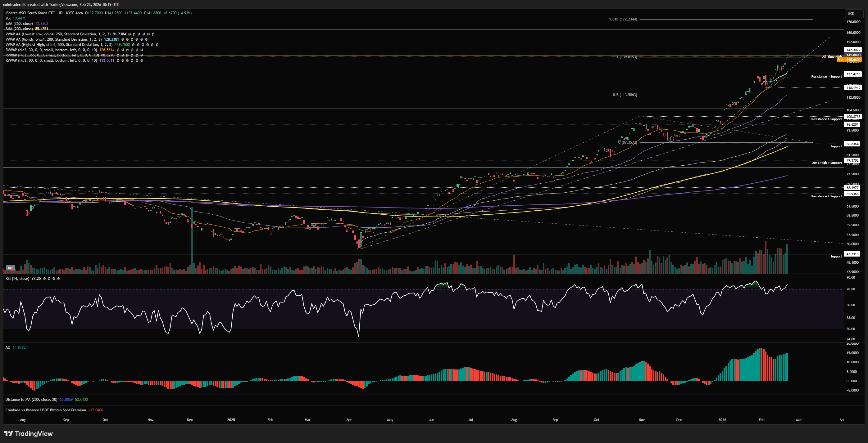Click VWAP AA Lowest Low indicator legend

tap(57, 34)
